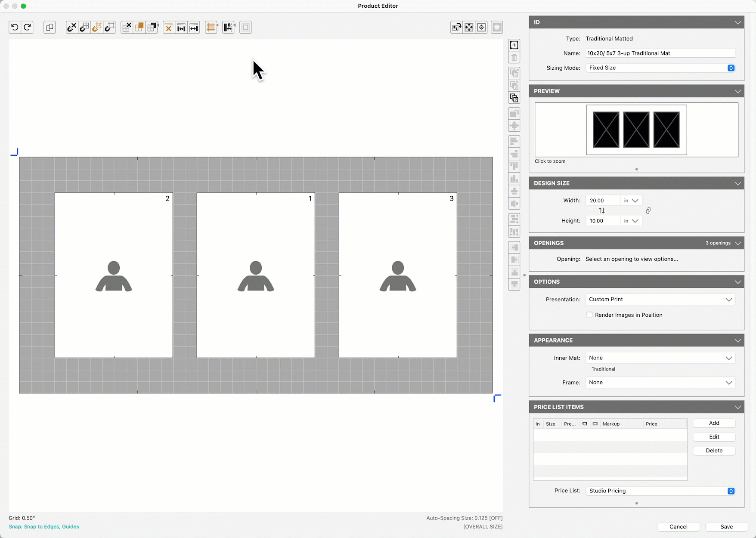Click the duplicate pages icon in toolbar
Screen dimensions: 756x538
(x=50, y=27)
